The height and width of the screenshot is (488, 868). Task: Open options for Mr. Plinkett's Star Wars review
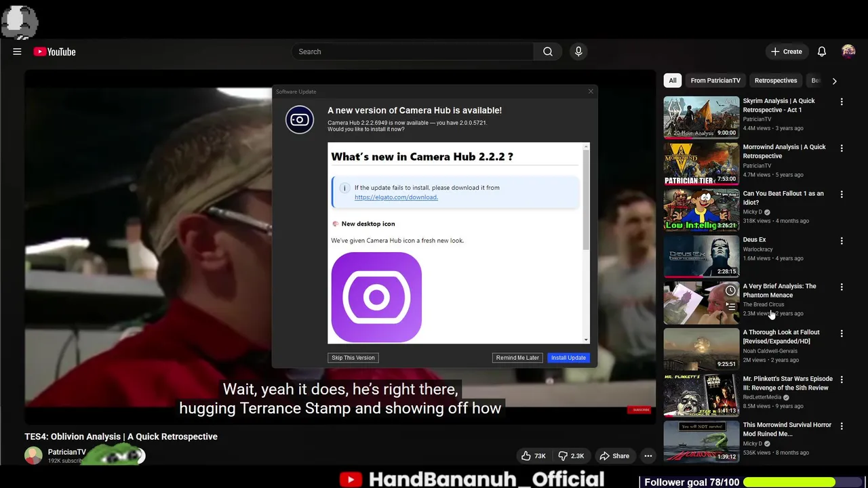(x=842, y=380)
